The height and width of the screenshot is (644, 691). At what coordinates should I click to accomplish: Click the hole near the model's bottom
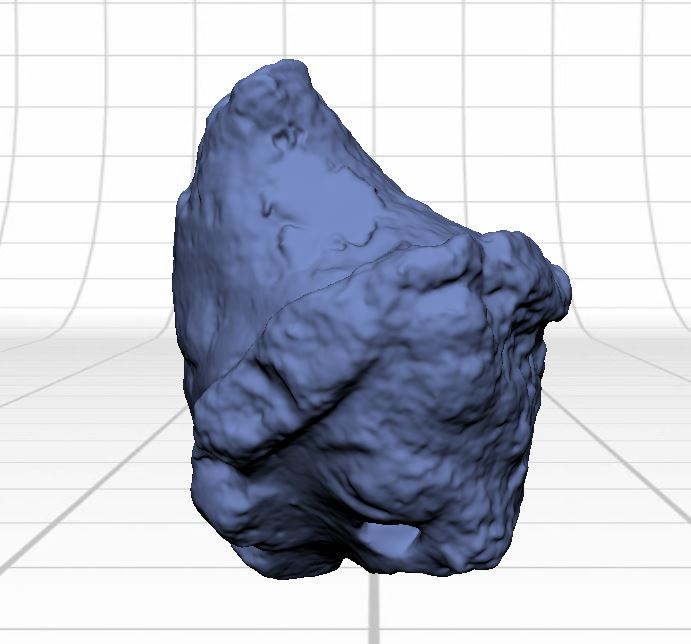point(386,540)
